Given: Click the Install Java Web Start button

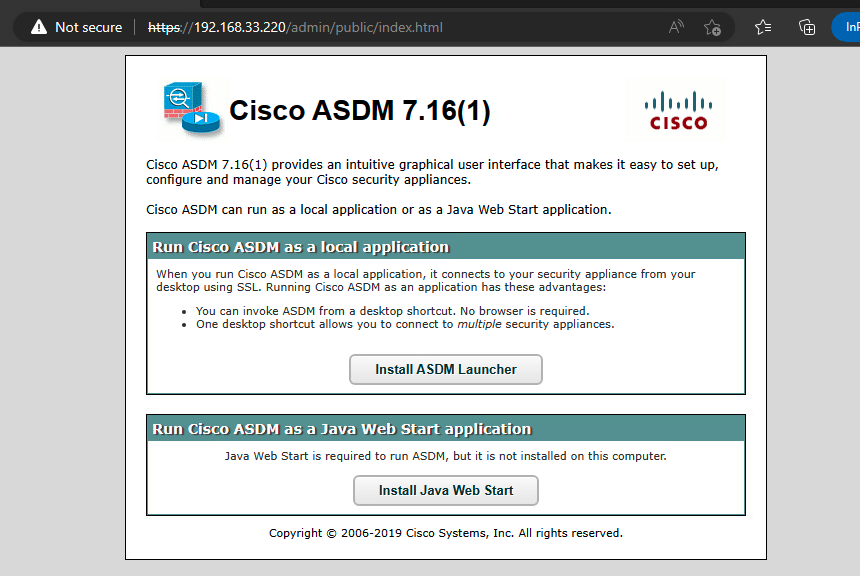Looking at the screenshot, I should click(446, 490).
